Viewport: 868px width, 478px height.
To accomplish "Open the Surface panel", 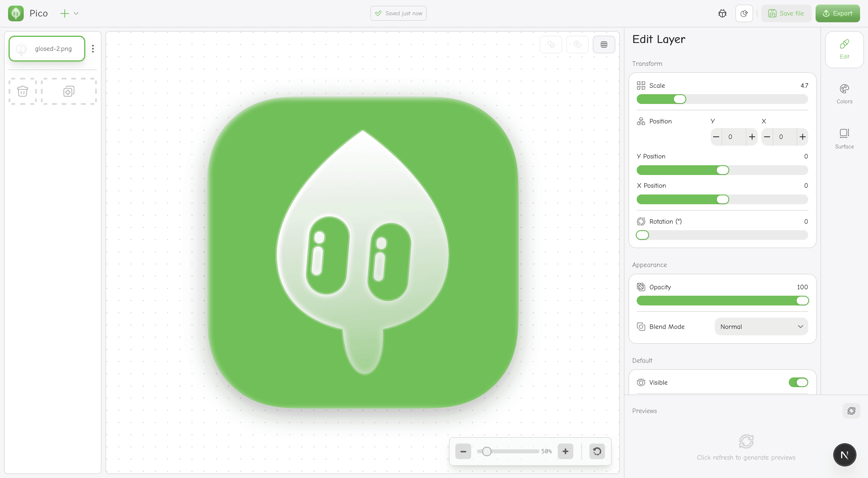I will [x=844, y=138].
